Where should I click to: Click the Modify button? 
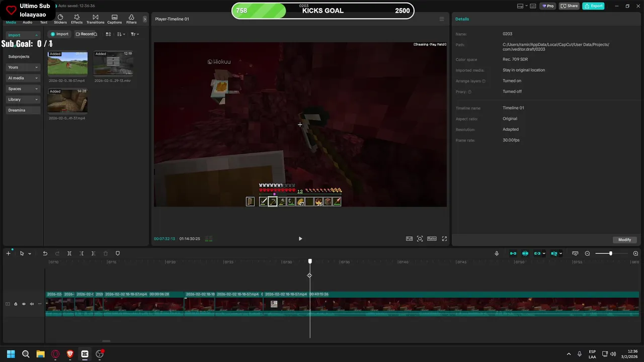[625, 240]
